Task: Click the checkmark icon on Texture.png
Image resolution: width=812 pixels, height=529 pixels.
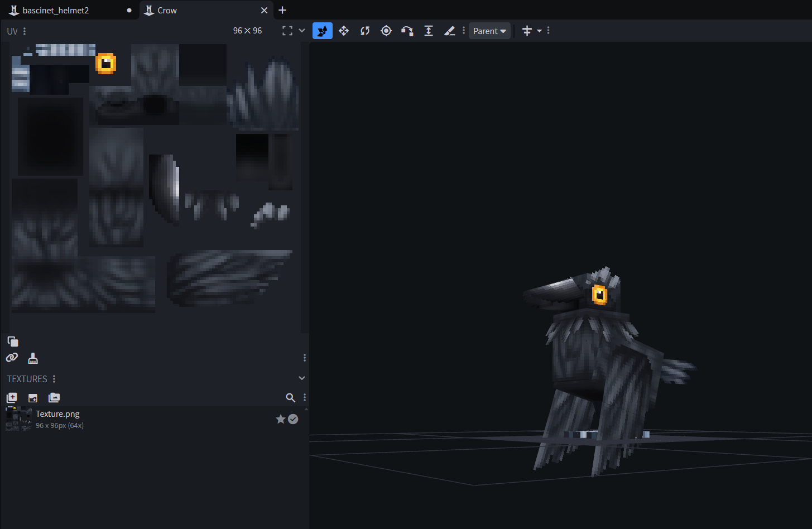Action: pos(293,419)
